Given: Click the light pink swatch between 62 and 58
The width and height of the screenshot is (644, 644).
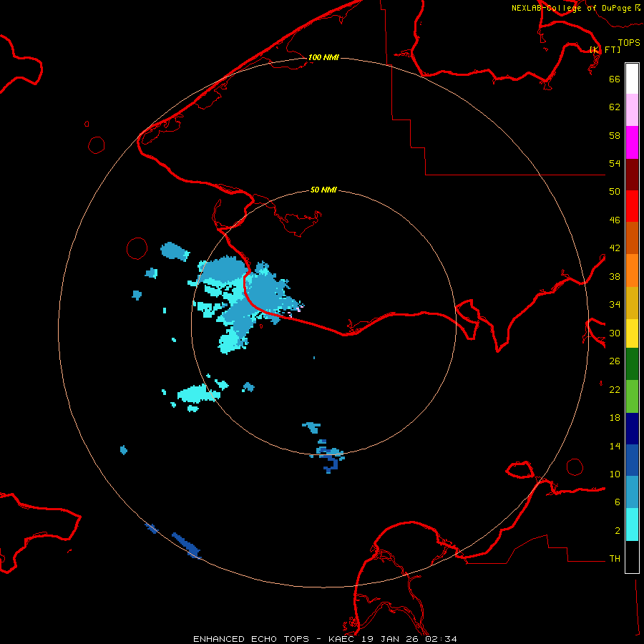Looking at the screenshot, I should (632, 110).
